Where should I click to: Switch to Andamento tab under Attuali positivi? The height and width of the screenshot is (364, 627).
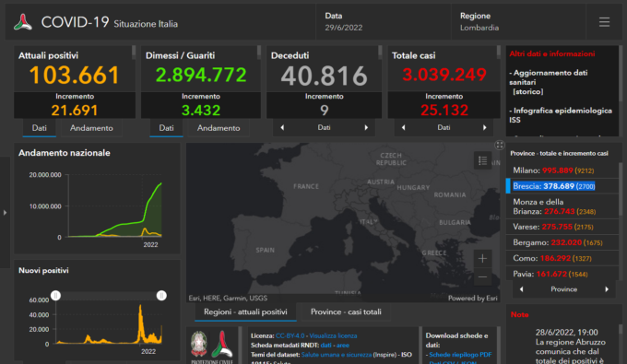coord(91,128)
